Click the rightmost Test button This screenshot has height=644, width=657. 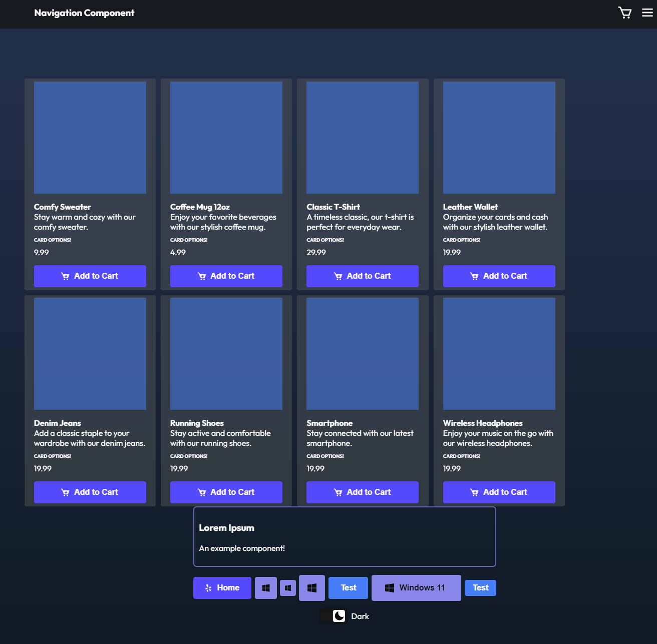pyautogui.click(x=480, y=587)
